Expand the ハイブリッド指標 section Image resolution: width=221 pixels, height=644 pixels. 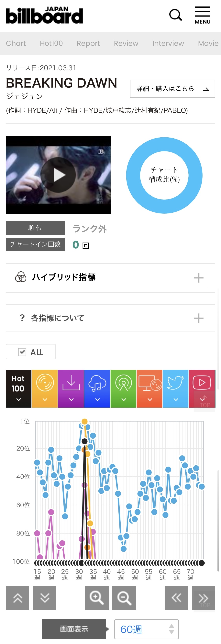coord(110,278)
